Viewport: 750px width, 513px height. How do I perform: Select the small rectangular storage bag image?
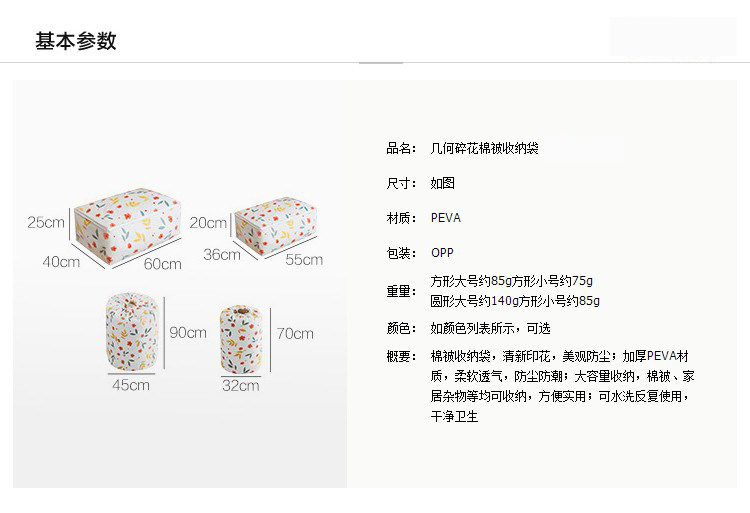(276, 225)
